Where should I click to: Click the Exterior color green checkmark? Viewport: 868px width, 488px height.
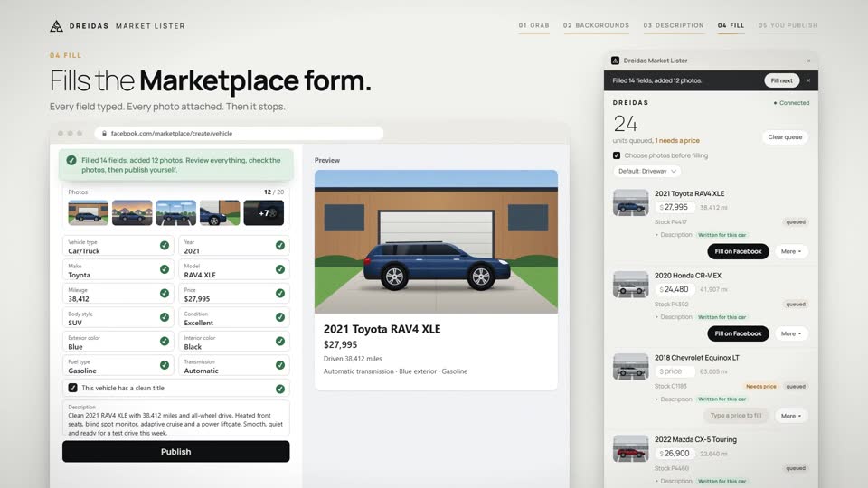(x=165, y=341)
